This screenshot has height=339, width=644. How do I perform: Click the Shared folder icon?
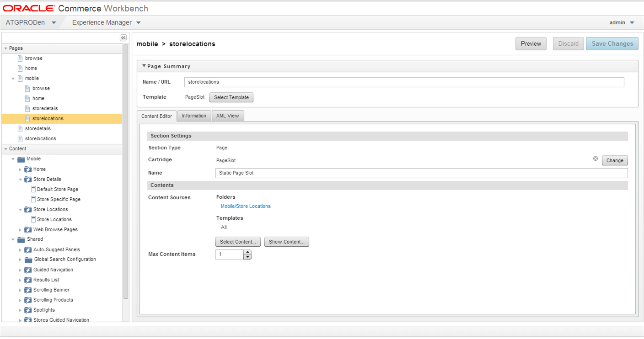click(x=21, y=239)
